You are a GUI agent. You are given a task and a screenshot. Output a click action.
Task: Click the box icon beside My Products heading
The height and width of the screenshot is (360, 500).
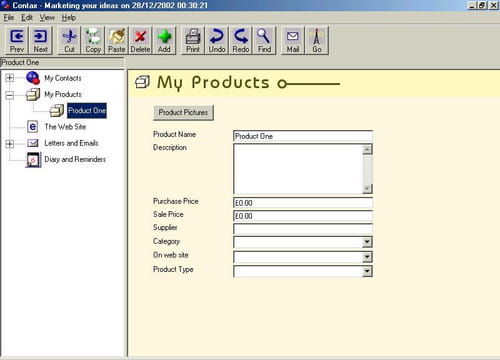143,82
